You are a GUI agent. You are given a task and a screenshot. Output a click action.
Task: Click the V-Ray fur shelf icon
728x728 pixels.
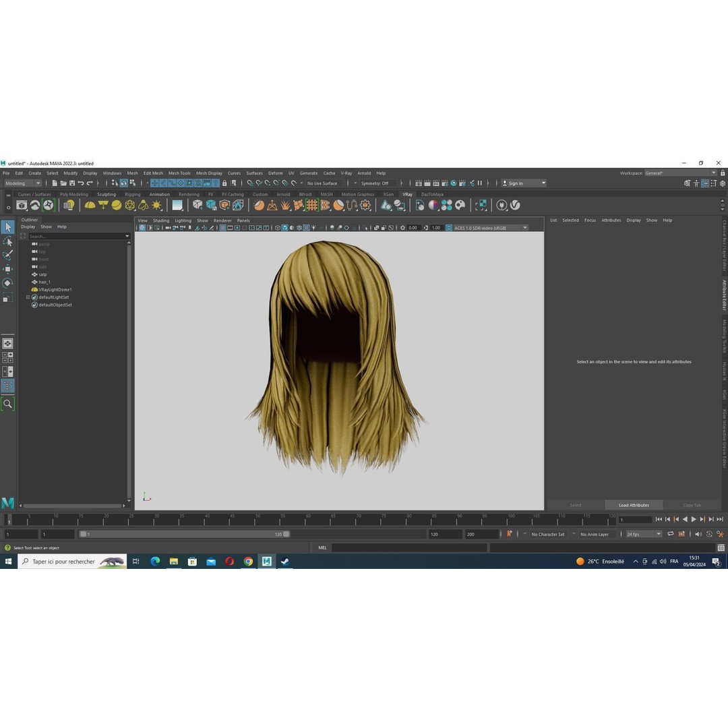click(x=286, y=205)
